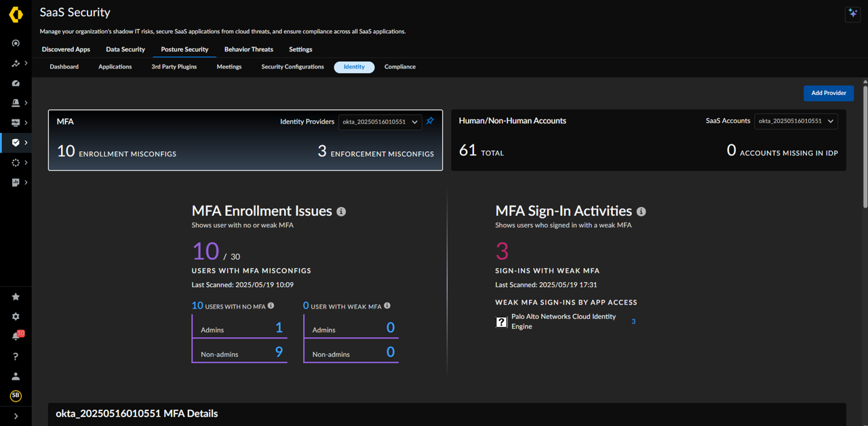Click the vertical page scrollbar

(x=865, y=146)
